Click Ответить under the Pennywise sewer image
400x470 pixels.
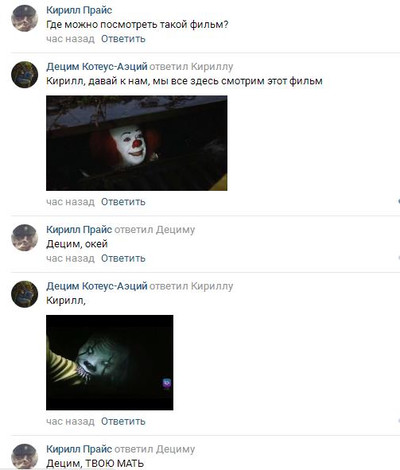tap(123, 202)
